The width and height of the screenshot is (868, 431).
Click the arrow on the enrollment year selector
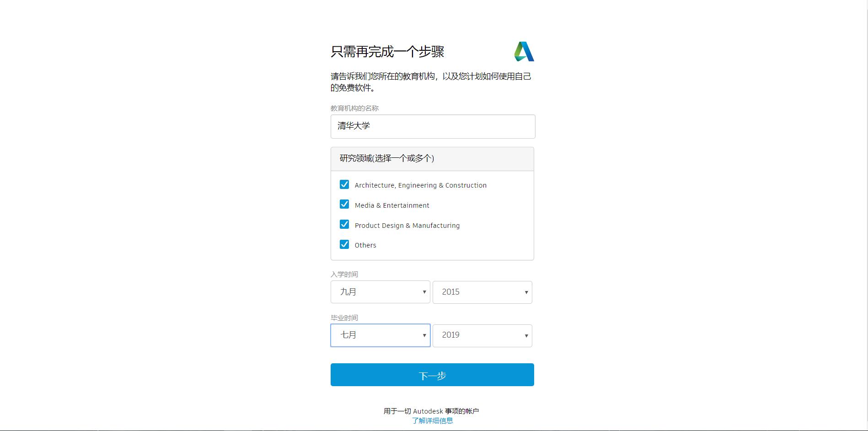pyautogui.click(x=525, y=292)
